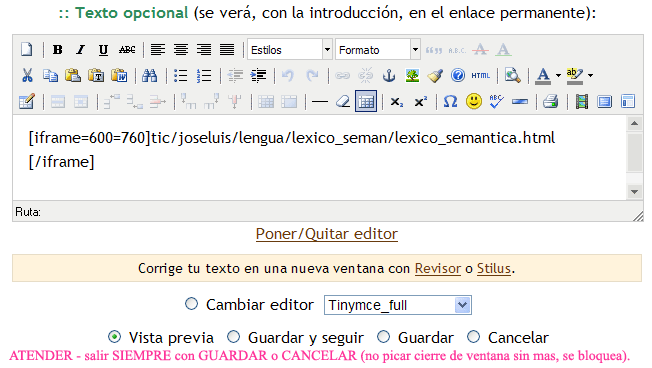Insert horizontal rule line icon
The height and width of the screenshot is (368, 652).
click(320, 101)
